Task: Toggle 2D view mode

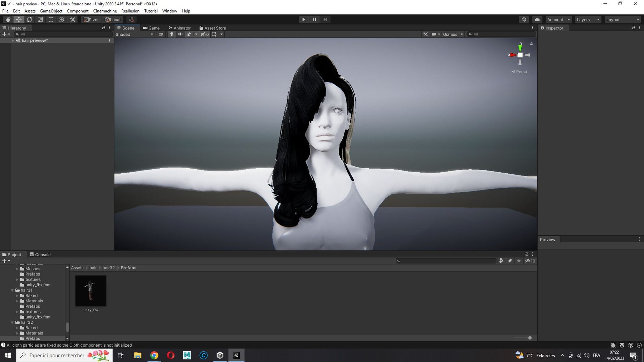Action: click(161, 34)
